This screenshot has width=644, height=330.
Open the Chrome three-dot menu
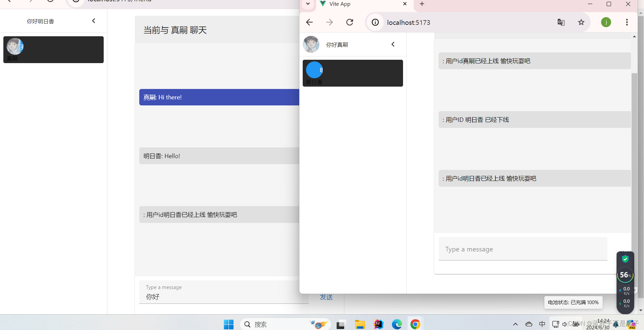tap(627, 22)
